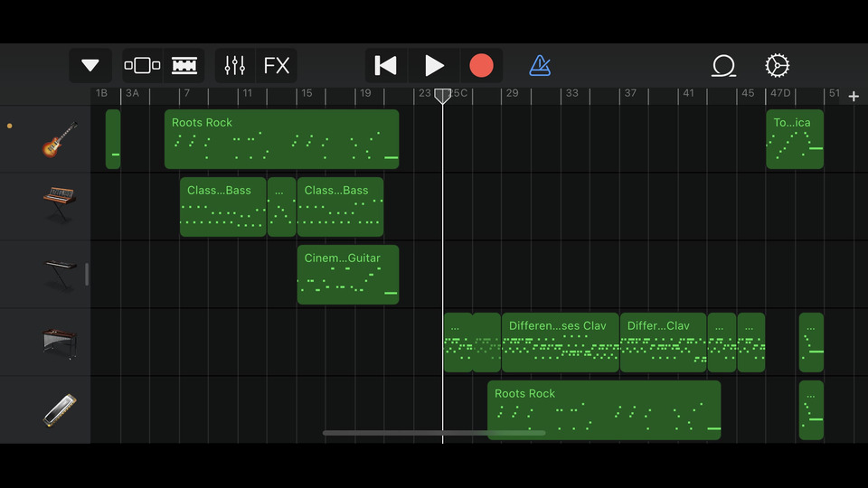Open song settings gear
Viewport: 868px width, 488px height.
[777, 66]
